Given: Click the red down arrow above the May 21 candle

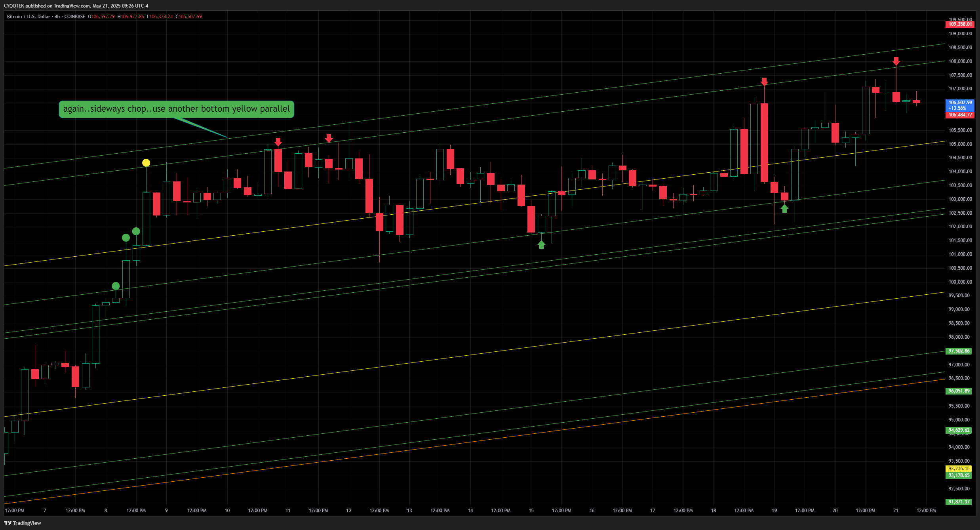Looking at the screenshot, I should click(x=896, y=61).
